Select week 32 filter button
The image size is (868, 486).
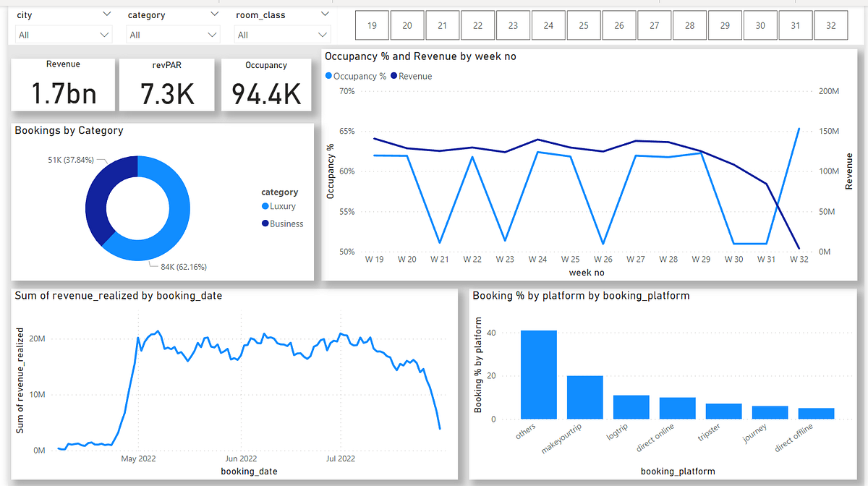831,25
